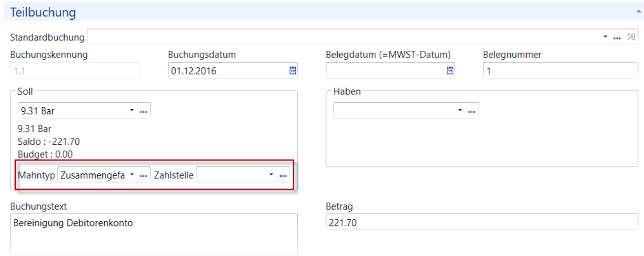Click the Buchungsdatum field 01.12.2016
The width and height of the screenshot is (644, 256).
coord(233,71)
